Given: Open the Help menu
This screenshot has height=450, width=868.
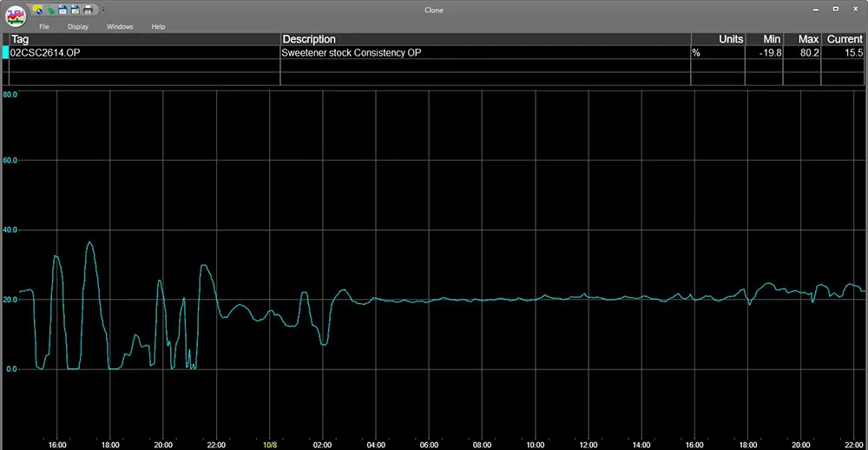Looking at the screenshot, I should pyautogui.click(x=158, y=27).
